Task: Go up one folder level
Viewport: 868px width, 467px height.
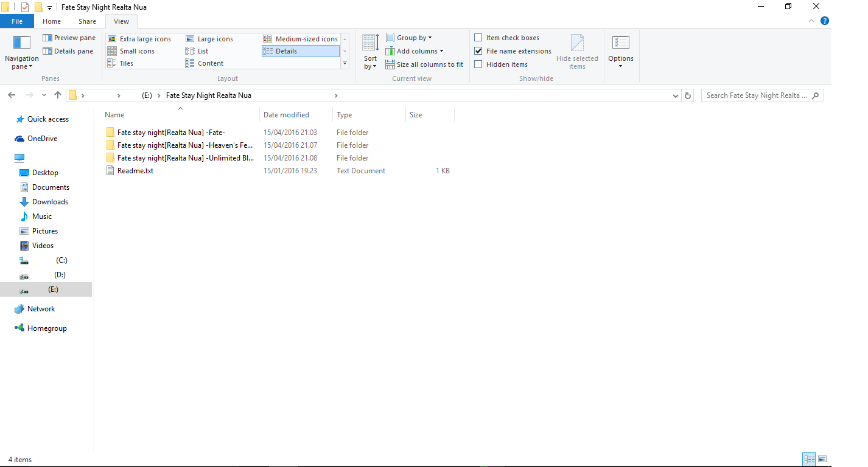Action: [58, 95]
